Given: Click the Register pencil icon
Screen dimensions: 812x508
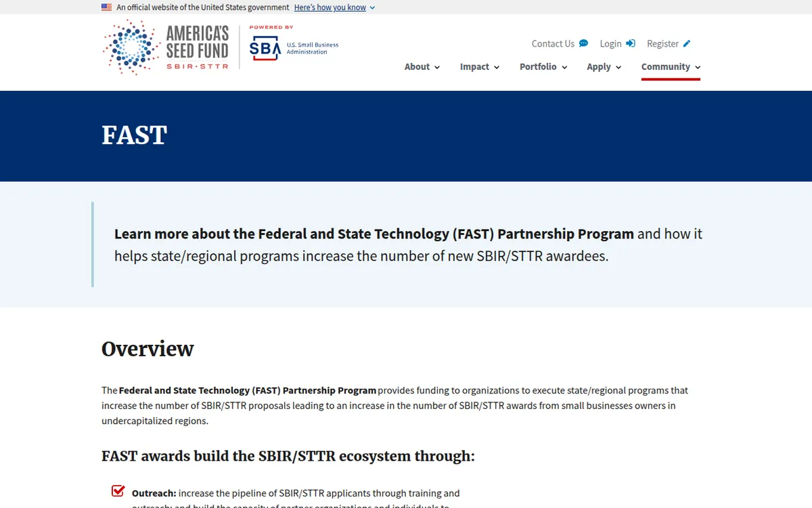Looking at the screenshot, I should [x=687, y=43].
